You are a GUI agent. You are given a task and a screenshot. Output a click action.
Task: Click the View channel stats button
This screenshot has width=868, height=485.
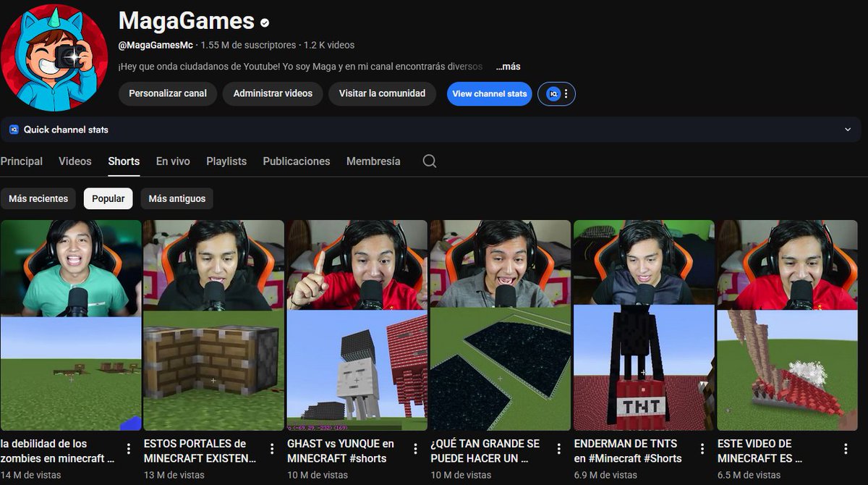(x=490, y=94)
